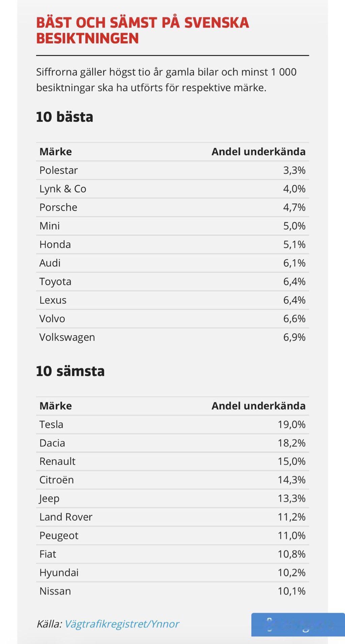The height and width of the screenshot is (644, 345).
Task: Select the Land Rover row
Action: (172, 517)
